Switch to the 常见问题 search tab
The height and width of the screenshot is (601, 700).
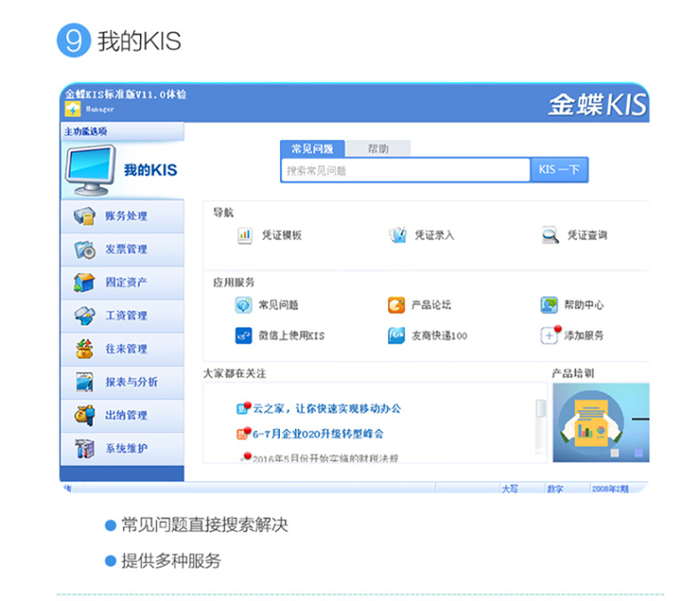coord(313,149)
